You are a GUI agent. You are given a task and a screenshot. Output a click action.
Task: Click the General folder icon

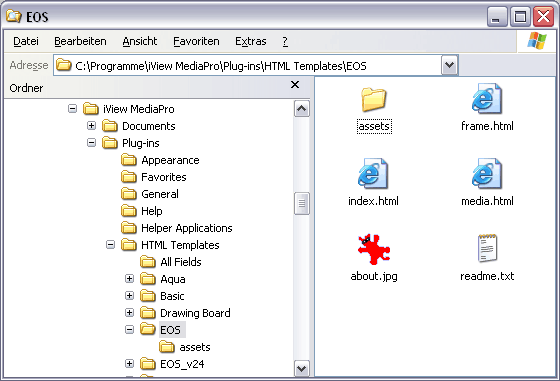[129, 194]
